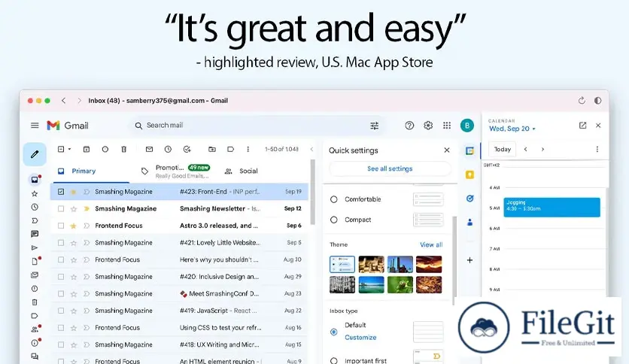Click the Today calendar button

point(503,149)
